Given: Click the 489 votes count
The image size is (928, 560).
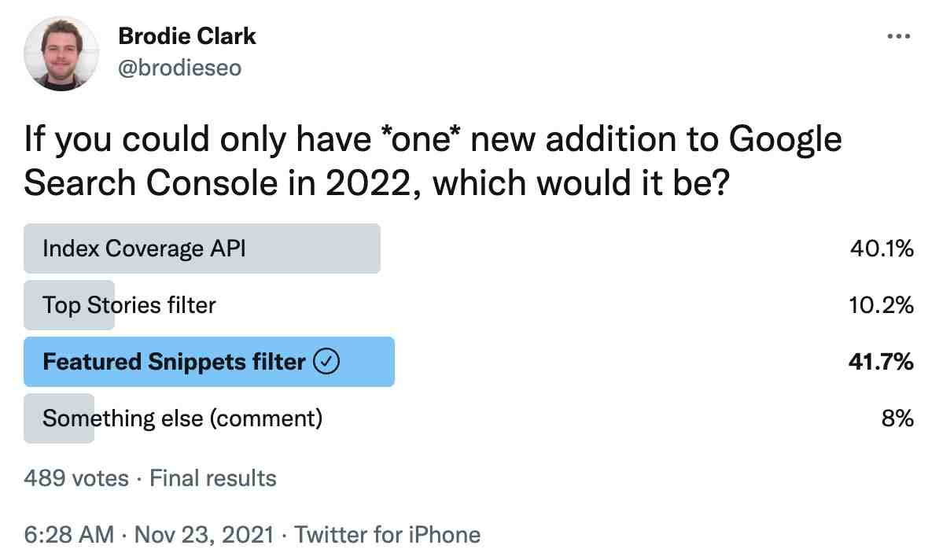Looking at the screenshot, I should point(76,478).
